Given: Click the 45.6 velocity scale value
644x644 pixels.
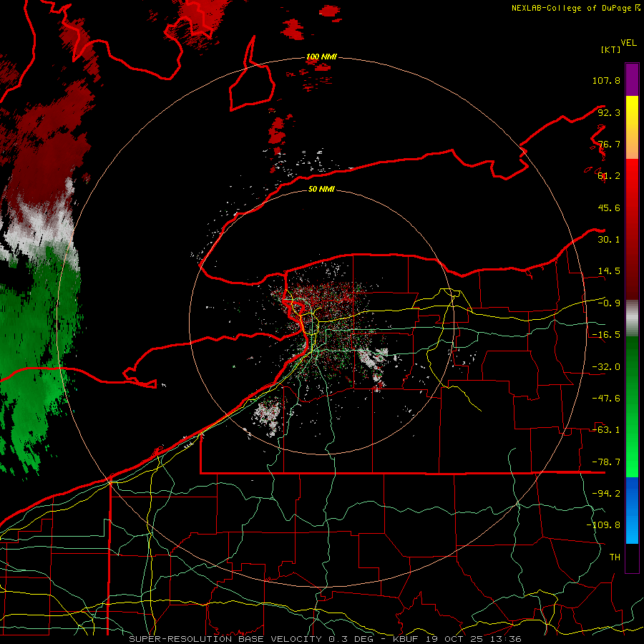Looking at the screenshot, I should [609, 208].
